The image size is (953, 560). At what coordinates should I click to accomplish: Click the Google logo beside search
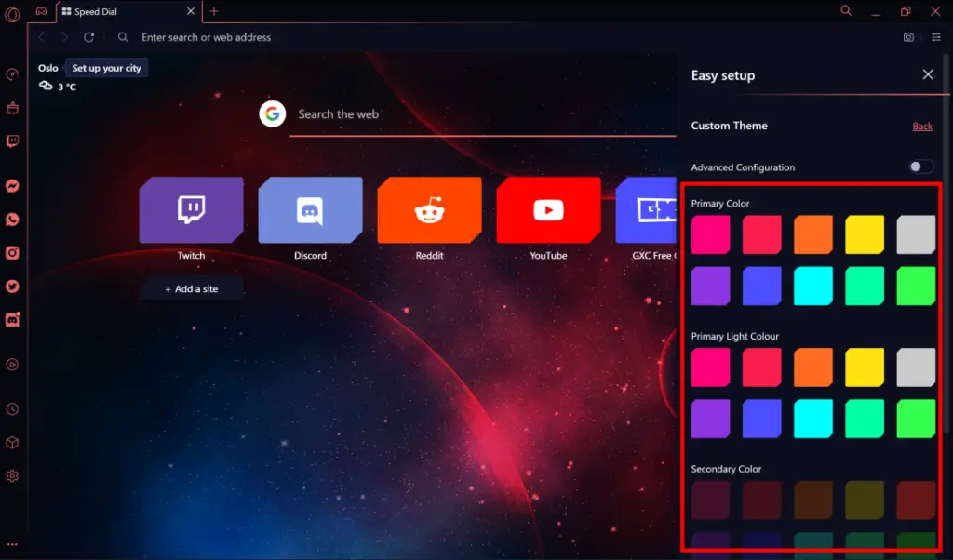[273, 113]
